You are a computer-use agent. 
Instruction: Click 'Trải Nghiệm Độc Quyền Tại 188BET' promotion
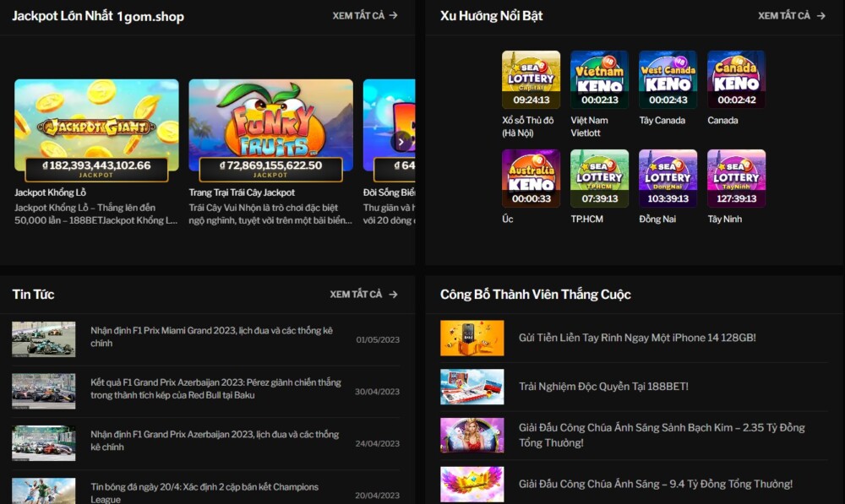[x=603, y=387]
